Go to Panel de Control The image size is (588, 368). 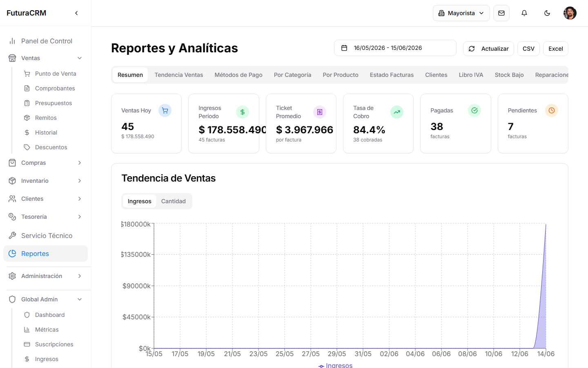coord(47,41)
